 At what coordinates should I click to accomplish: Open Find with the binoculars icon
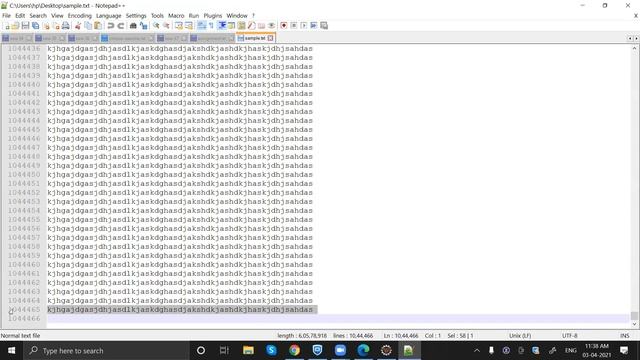point(133,26)
